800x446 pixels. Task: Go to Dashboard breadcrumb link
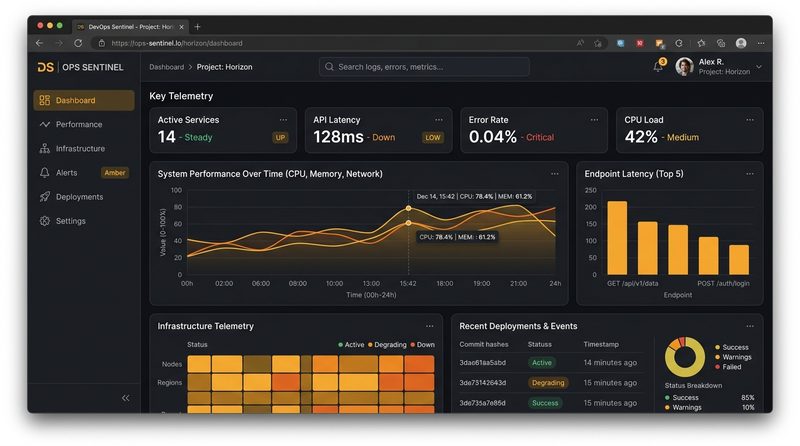(166, 67)
